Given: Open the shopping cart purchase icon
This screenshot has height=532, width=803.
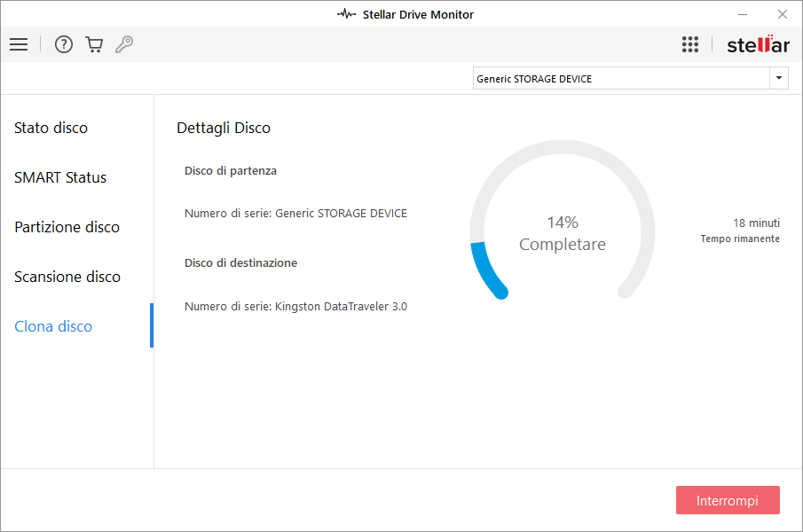Looking at the screenshot, I should (x=94, y=44).
